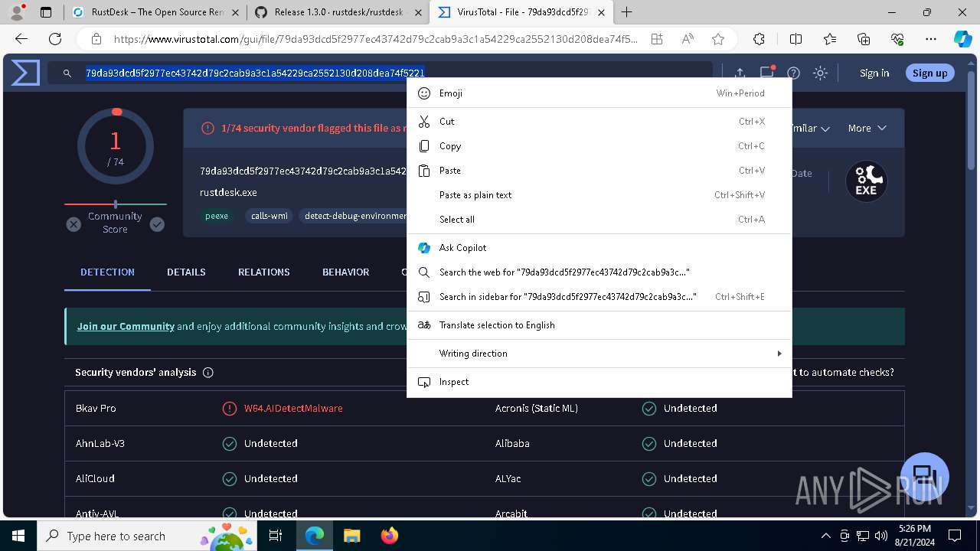Click the browser address bar URL
Image resolution: width=980 pixels, height=551 pixels.
coord(375,39)
